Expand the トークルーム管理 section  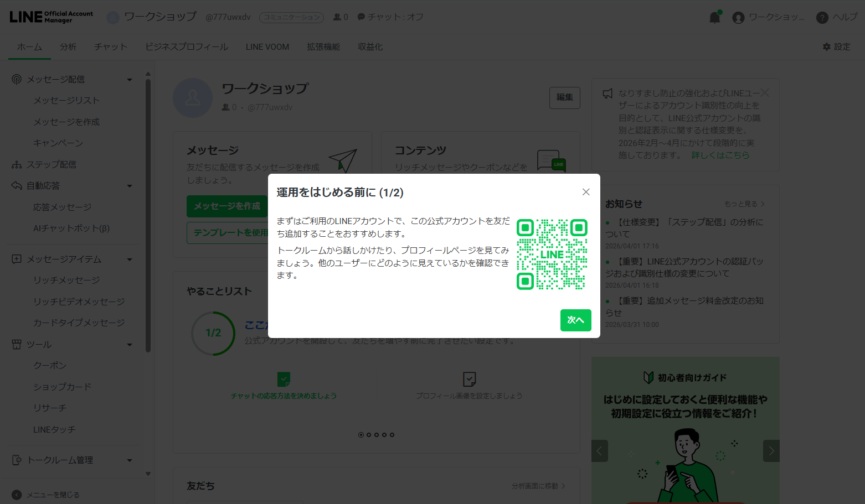coord(130,460)
